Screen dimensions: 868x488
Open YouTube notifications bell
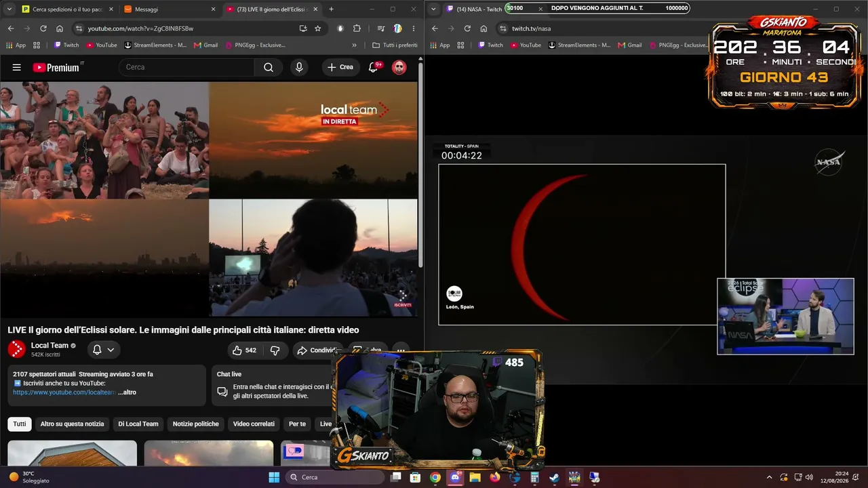point(373,67)
